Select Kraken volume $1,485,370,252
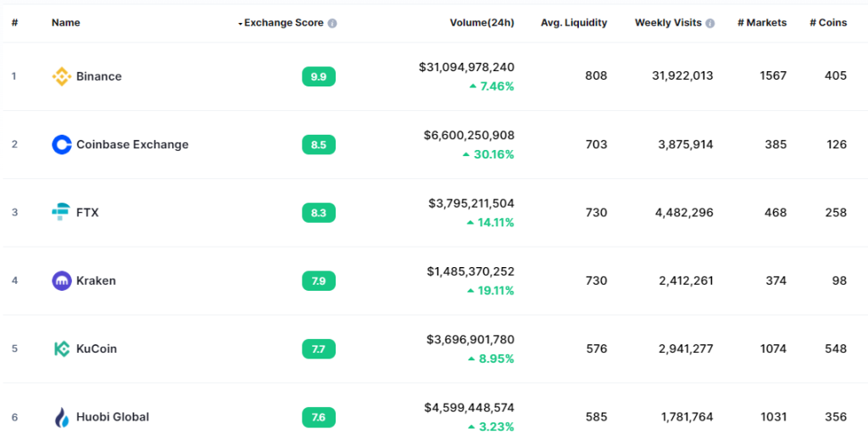 [x=470, y=272]
